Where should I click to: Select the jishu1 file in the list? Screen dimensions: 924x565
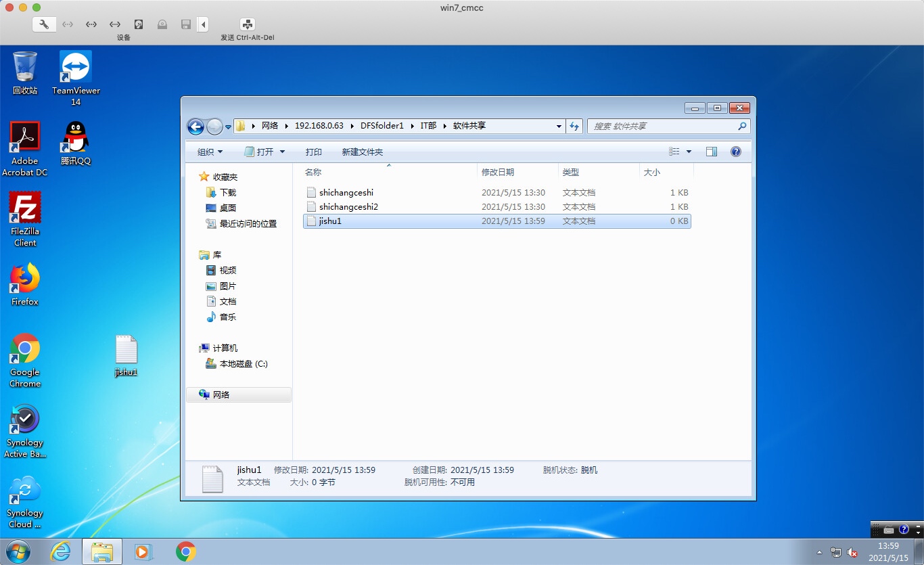497,221
